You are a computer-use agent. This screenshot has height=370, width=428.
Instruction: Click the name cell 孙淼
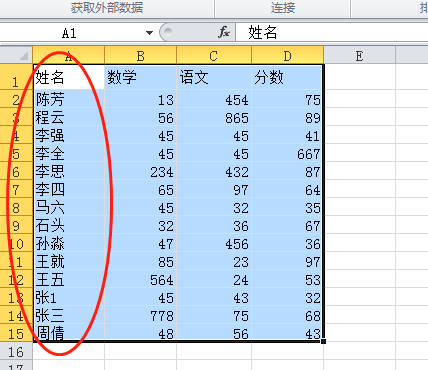point(69,243)
